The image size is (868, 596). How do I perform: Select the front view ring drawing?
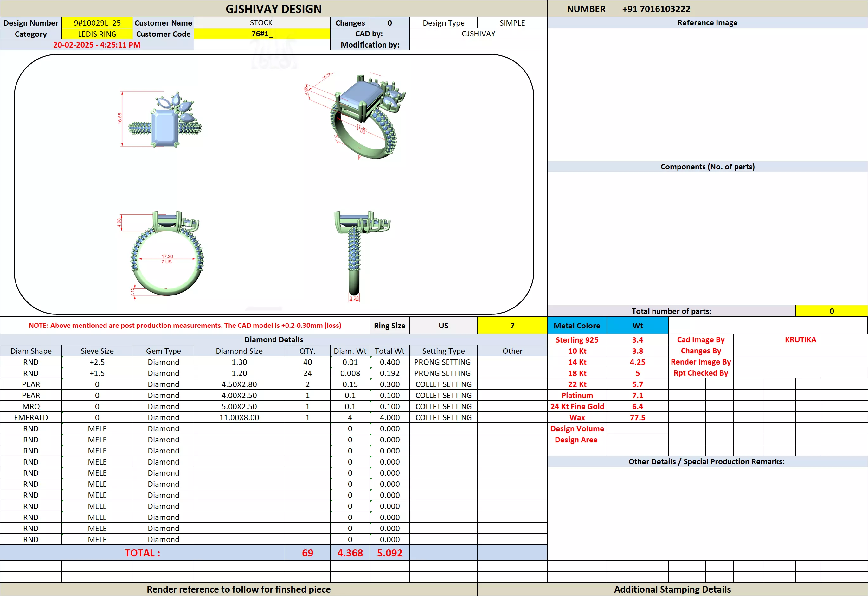pyautogui.click(x=167, y=254)
